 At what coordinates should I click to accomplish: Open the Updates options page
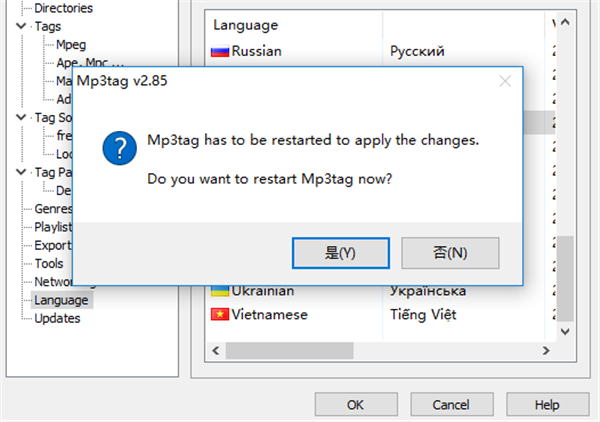pyautogui.click(x=57, y=318)
